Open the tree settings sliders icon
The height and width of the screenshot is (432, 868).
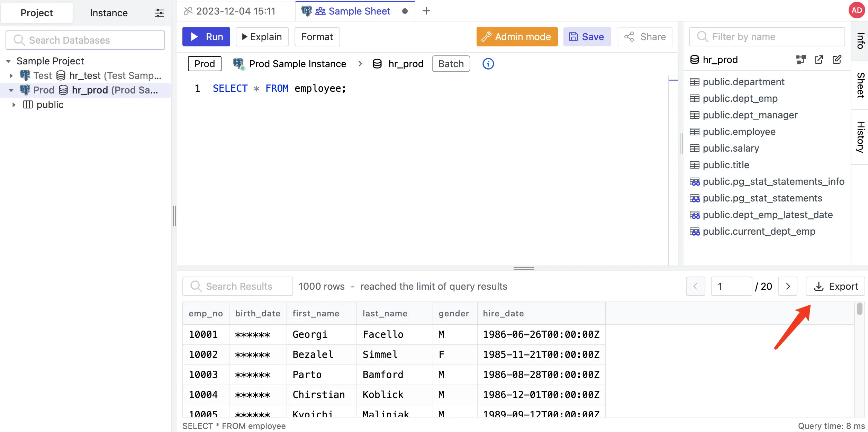coord(159,13)
